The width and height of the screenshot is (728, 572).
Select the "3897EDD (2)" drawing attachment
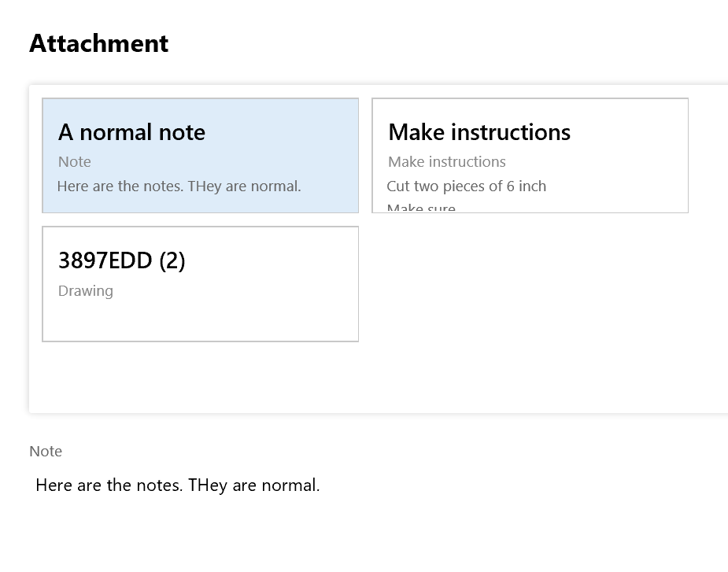click(200, 283)
